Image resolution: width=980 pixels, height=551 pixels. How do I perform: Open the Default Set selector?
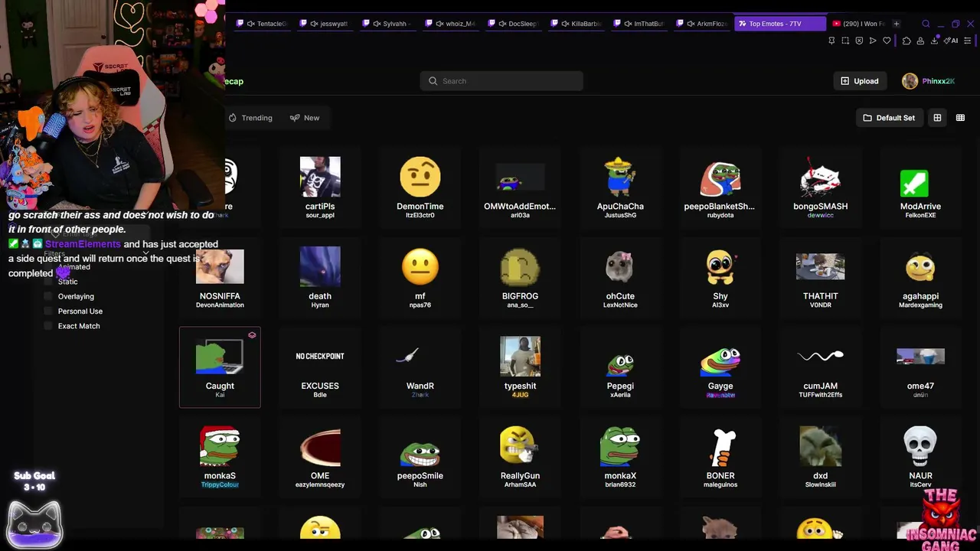889,118
